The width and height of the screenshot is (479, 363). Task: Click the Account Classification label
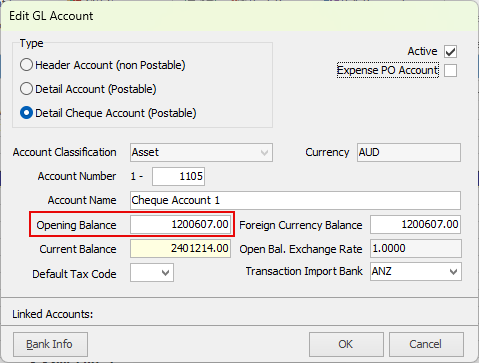[65, 152]
